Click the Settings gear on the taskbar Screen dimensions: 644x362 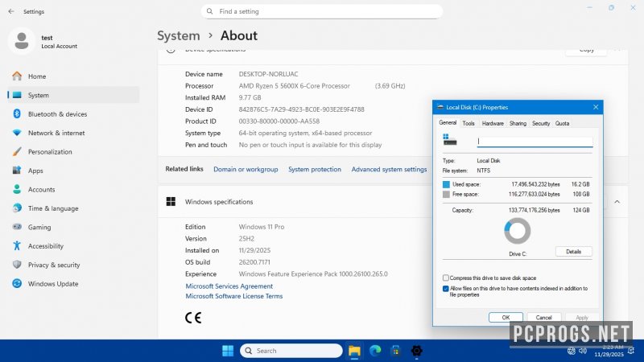416,351
